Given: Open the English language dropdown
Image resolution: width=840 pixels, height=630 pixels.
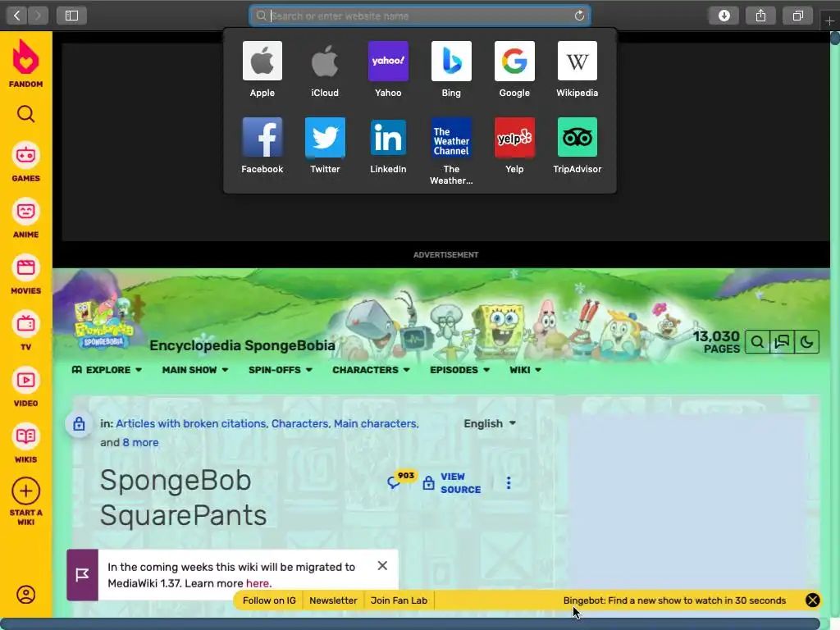Looking at the screenshot, I should [490, 423].
